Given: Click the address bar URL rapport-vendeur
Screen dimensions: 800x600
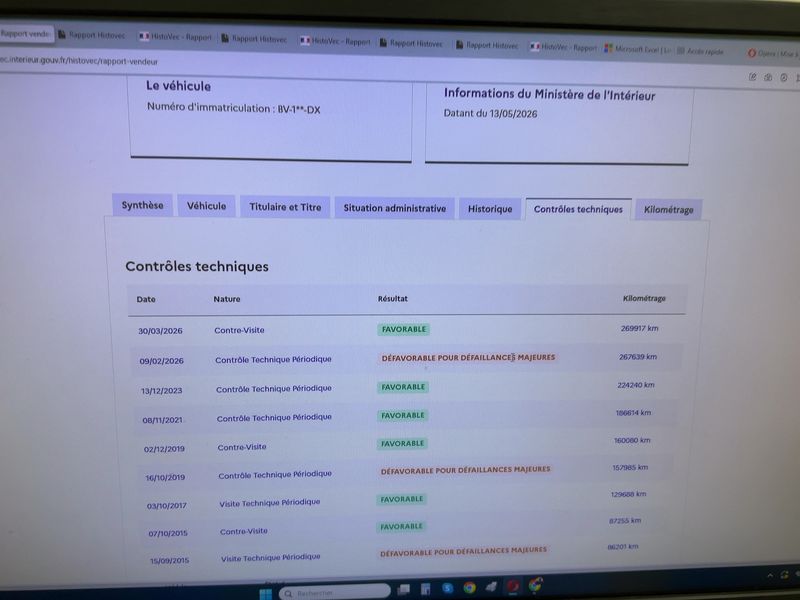Looking at the screenshot, I should click(x=79, y=61).
